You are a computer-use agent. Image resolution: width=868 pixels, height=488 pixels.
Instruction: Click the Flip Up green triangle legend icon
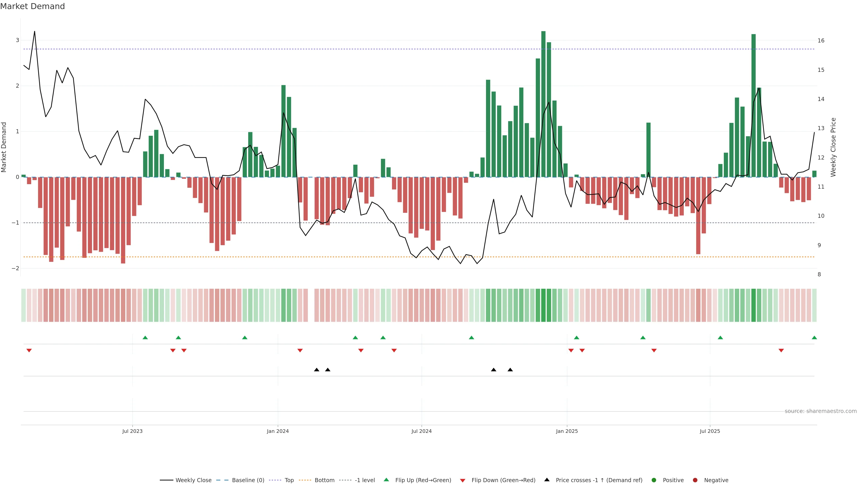coord(386,480)
